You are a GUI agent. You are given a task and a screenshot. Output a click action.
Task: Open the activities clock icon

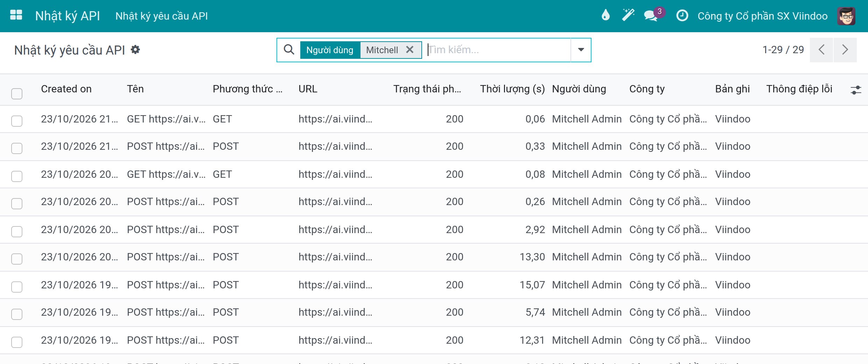click(682, 15)
